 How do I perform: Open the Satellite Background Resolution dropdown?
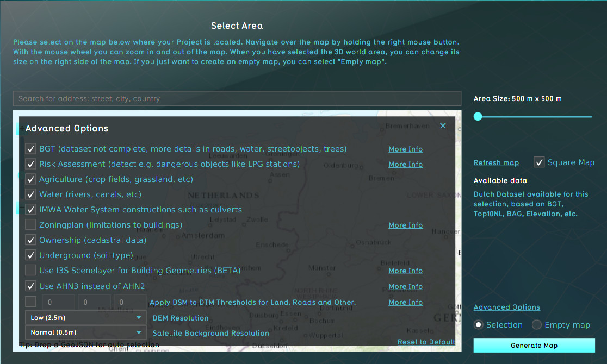coord(85,332)
